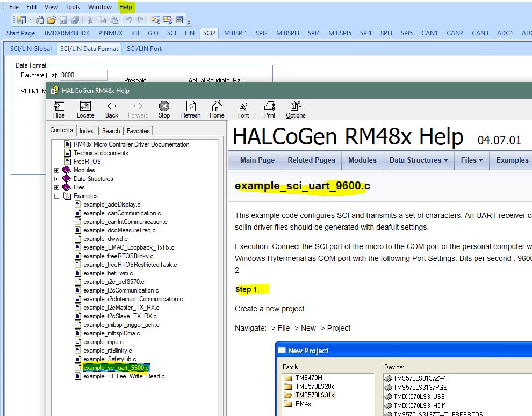This screenshot has width=532, height=416.
Task: Open the SCI/LIN Port tab
Action: (144, 48)
